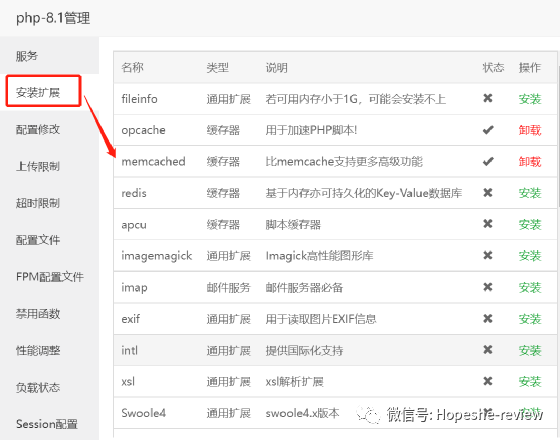The image size is (560, 440).
Task: Click the php-8.1管理 window title
Action: click(53, 18)
